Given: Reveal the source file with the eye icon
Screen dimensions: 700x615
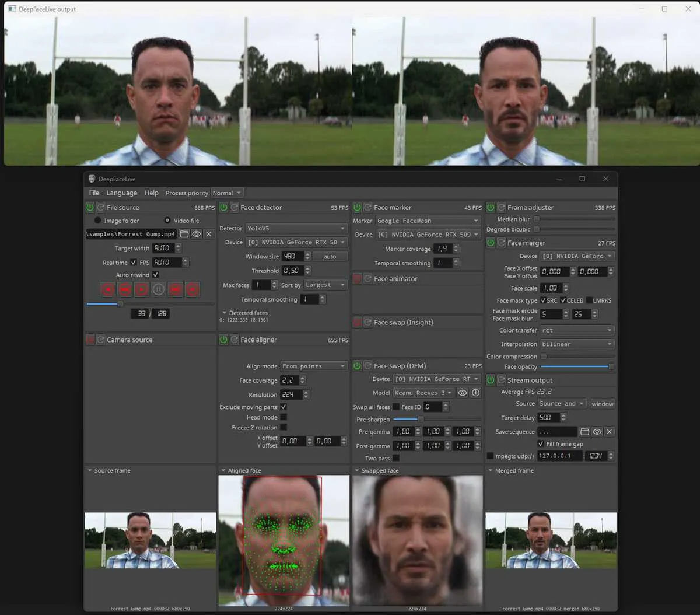Looking at the screenshot, I should tap(197, 234).
